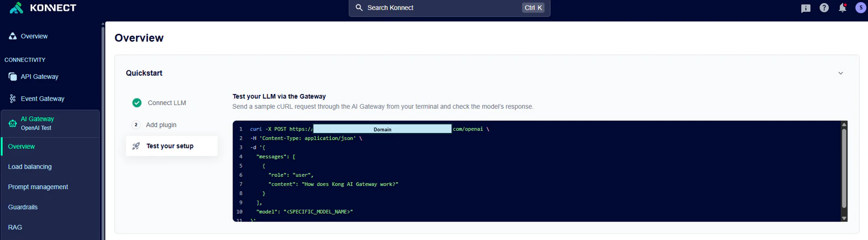Click the Test your LLM via the Gateway heading
The image size is (868, 240).
279,96
